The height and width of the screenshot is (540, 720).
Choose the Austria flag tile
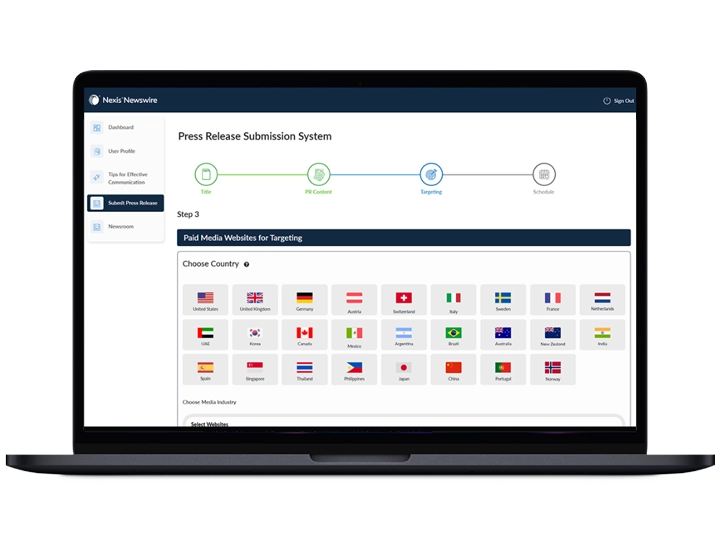pyautogui.click(x=354, y=299)
